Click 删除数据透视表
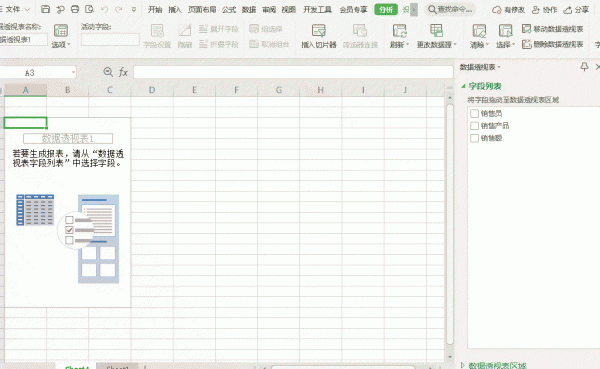The width and height of the screenshot is (600, 369). pyautogui.click(x=553, y=44)
